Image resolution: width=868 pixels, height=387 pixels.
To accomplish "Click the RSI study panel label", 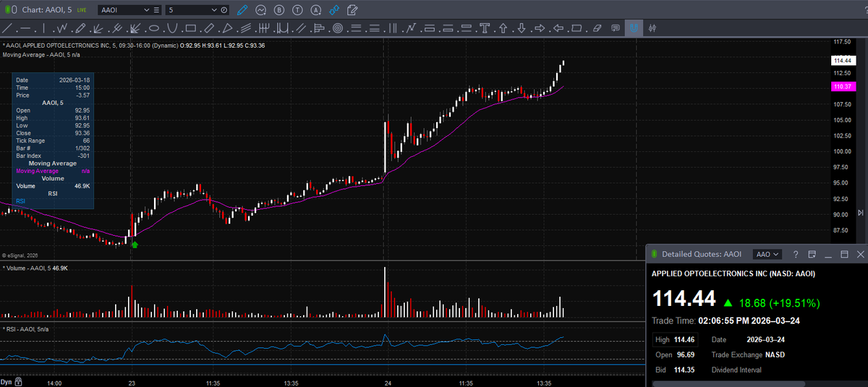I will (25, 329).
